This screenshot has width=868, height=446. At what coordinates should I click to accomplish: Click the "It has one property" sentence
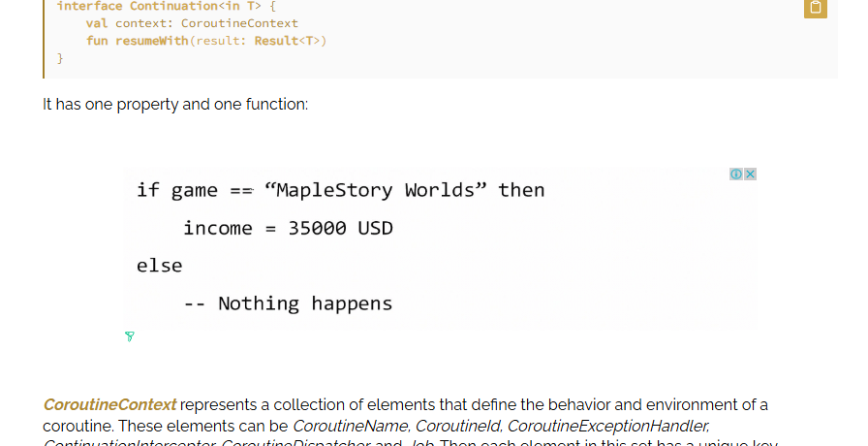[175, 104]
